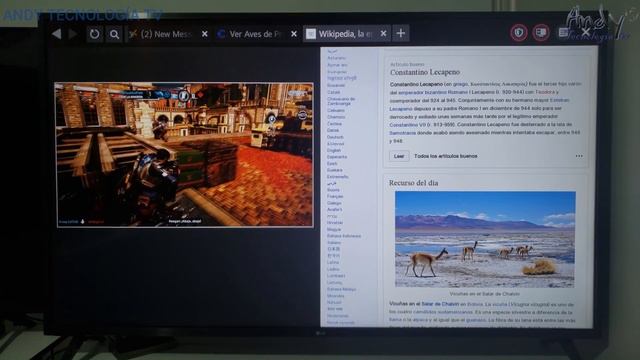Open the "Constantino Lecapeno" article heading
The height and width of the screenshot is (360, 640).
[x=424, y=72]
